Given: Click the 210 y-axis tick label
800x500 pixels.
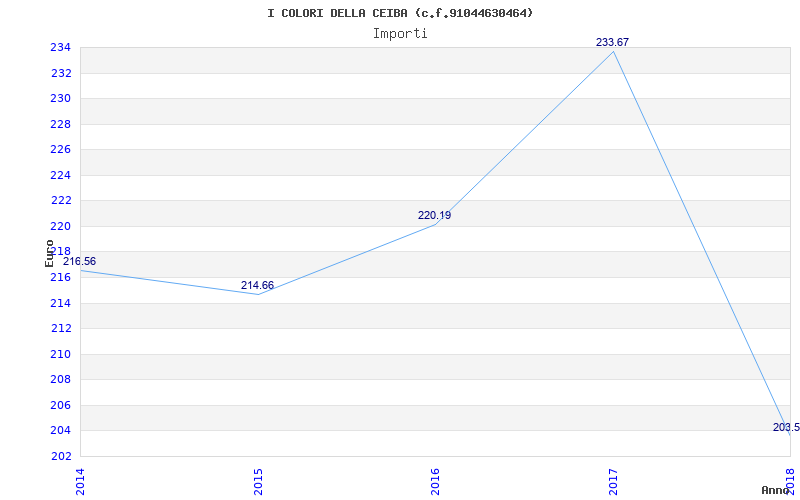Looking at the screenshot, I should (60, 354).
